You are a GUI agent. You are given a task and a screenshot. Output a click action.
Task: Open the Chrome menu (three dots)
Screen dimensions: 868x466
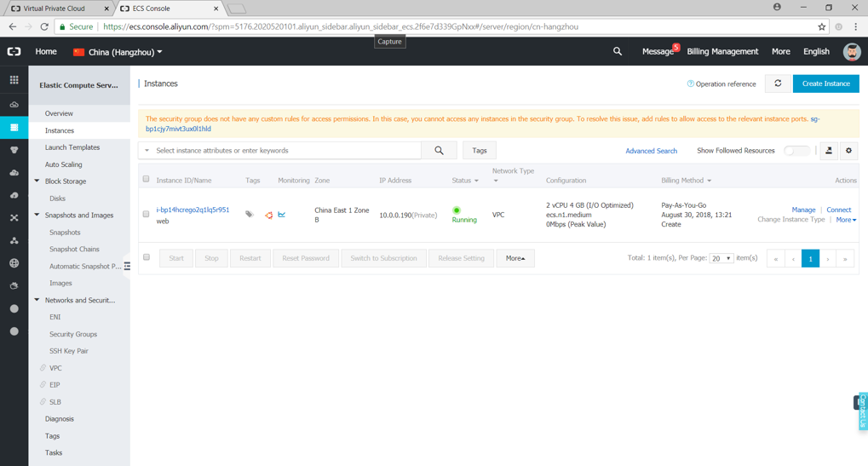tap(855, 26)
